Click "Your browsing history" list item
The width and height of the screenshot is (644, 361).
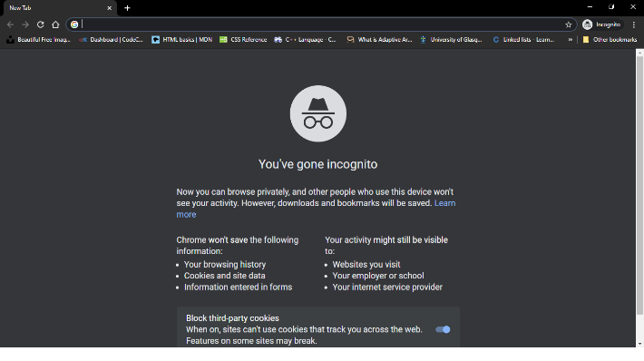[x=225, y=265]
